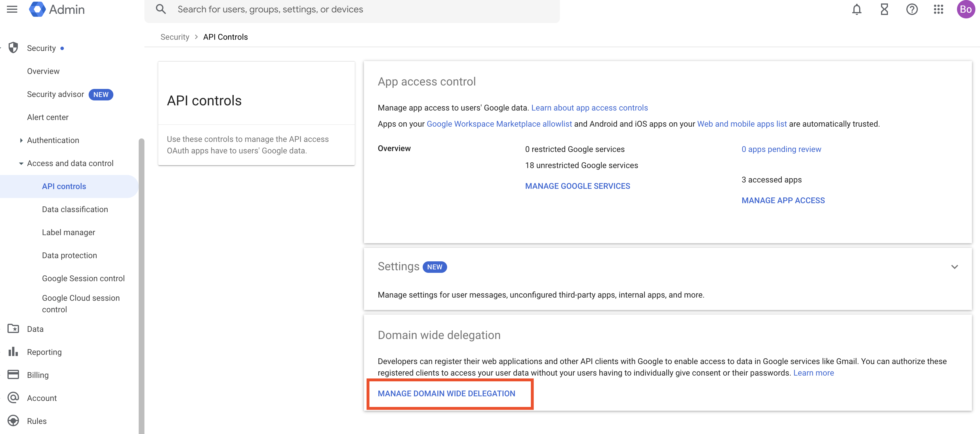The height and width of the screenshot is (434, 980).
Task: Select Data classification in the sidebar
Action: pos(75,209)
